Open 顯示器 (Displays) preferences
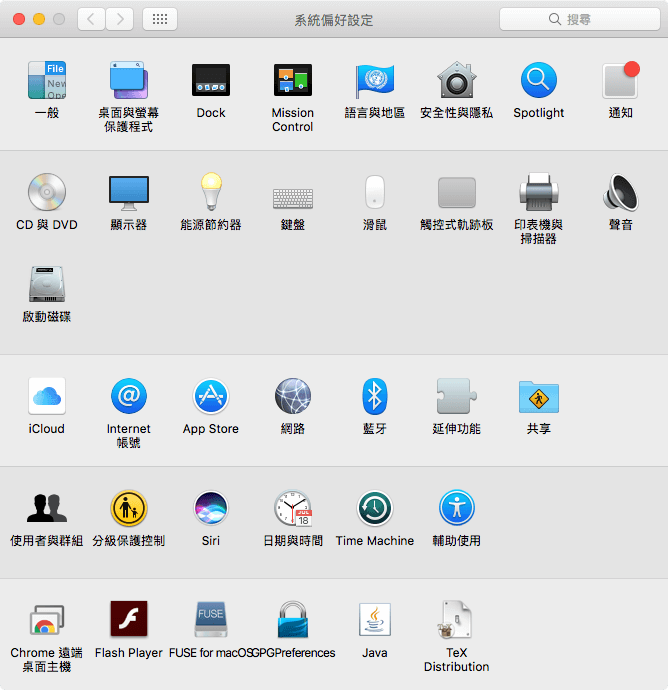This screenshot has width=668, height=690. point(128,192)
